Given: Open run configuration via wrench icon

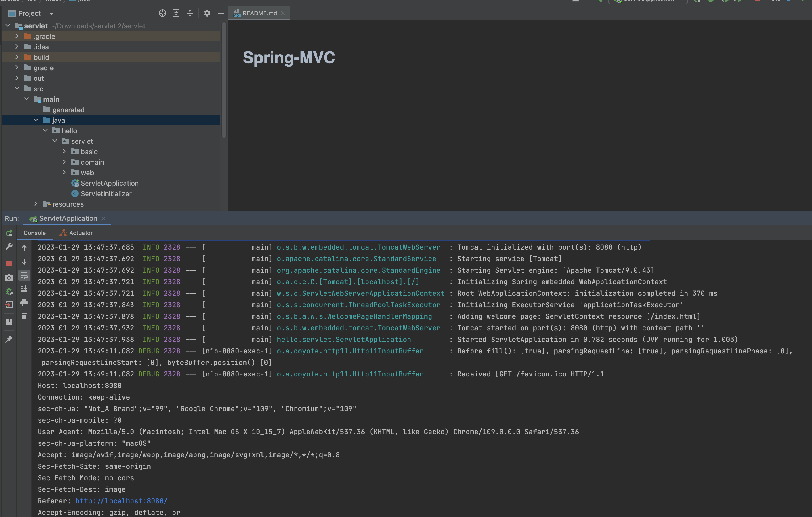Looking at the screenshot, I should click(x=9, y=247).
